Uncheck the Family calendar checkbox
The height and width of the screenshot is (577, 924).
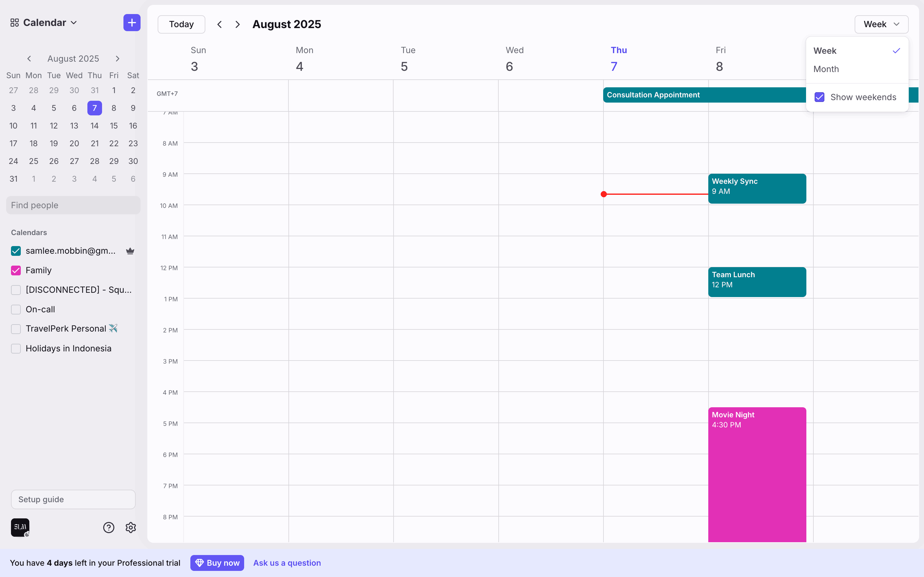(x=16, y=270)
